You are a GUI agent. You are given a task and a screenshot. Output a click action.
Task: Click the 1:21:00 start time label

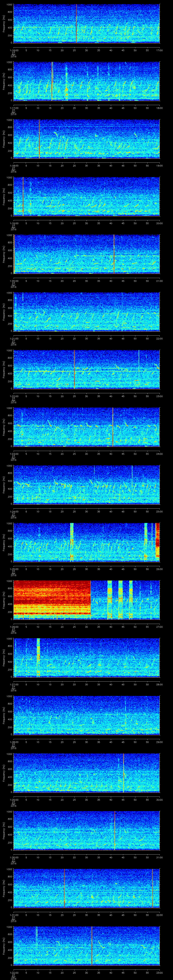[14, 339]
